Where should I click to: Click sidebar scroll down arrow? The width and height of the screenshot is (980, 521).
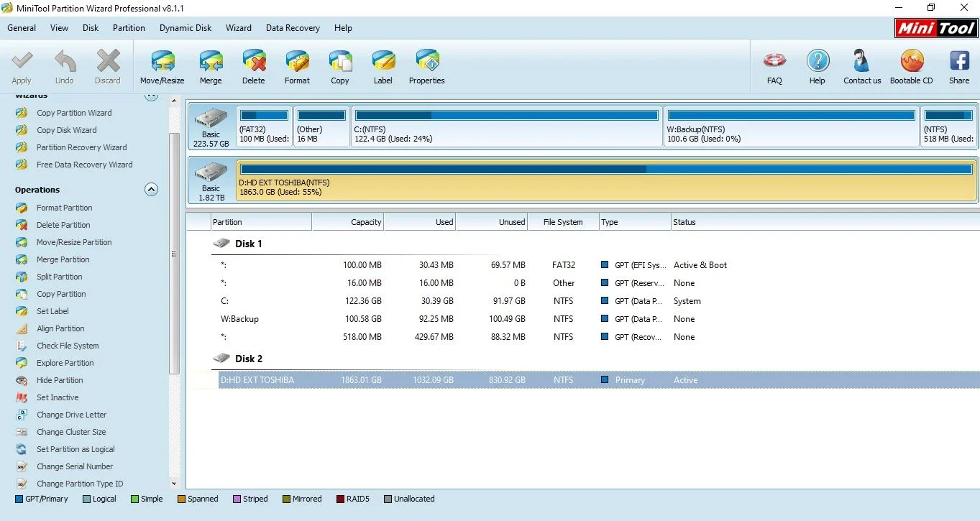[174, 484]
